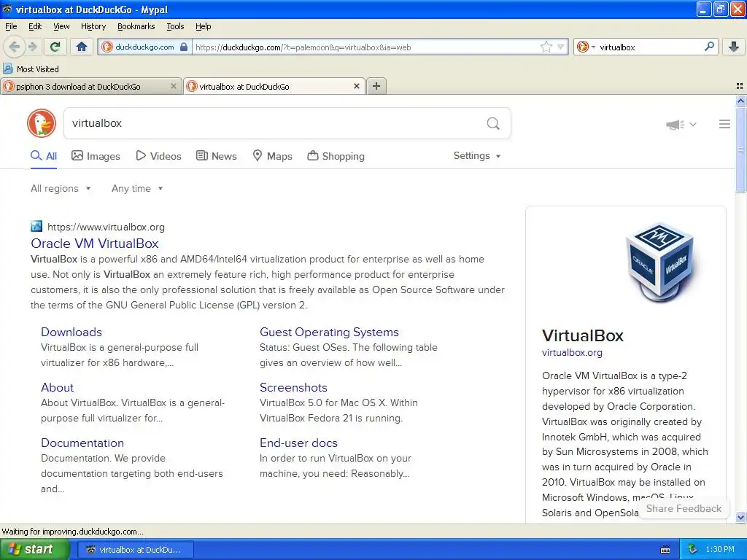Close the psiphon 3 download tab
Image resolution: width=747 pixels, height=560 pixels.
[174, 86]
